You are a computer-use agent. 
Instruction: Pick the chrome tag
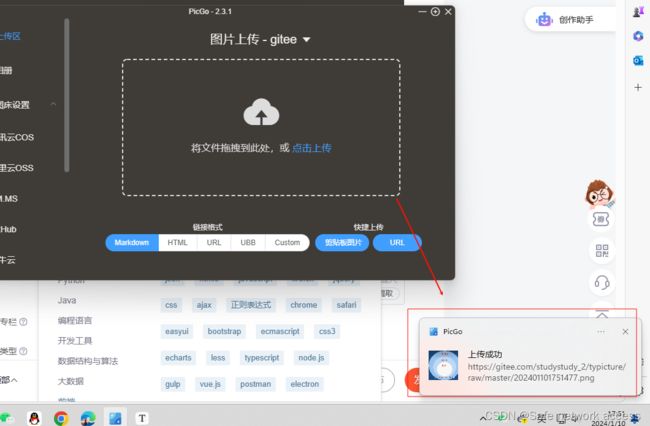(x=303, y=305)
